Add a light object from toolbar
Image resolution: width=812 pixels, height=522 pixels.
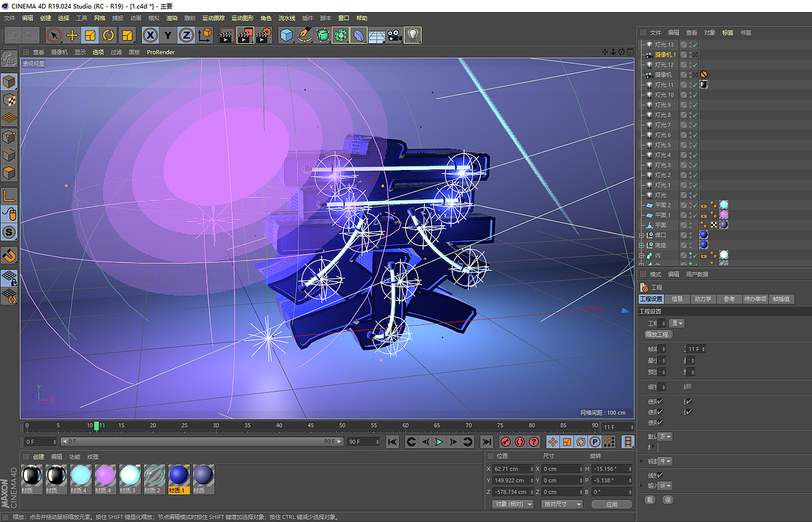pyautogui.click(x=413, y=35)
